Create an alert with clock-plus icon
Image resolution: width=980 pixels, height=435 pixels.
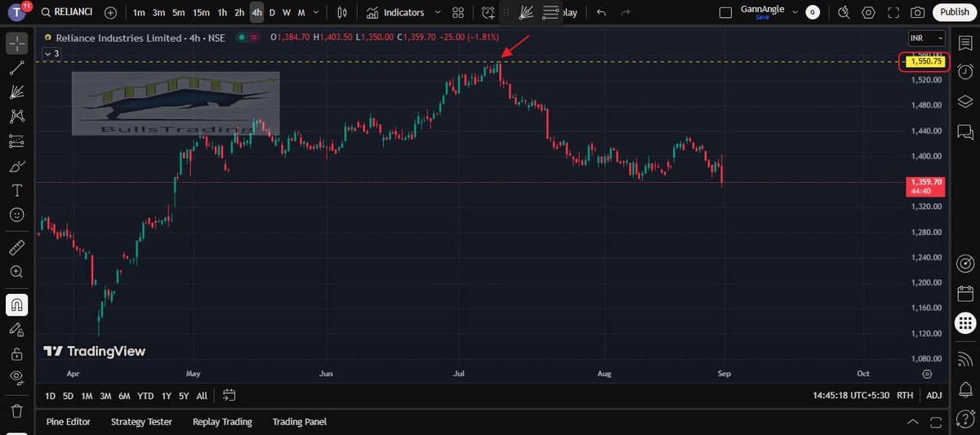point(488,12)
